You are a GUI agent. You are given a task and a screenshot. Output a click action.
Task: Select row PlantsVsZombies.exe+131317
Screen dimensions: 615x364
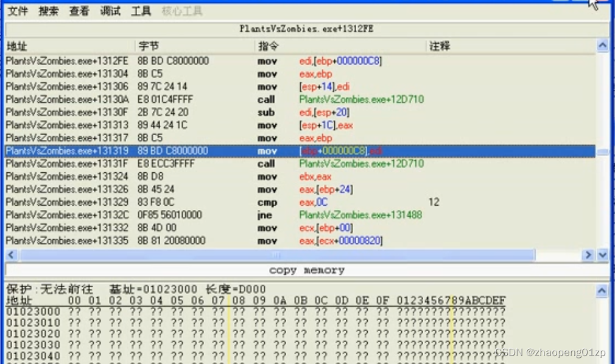click(300, 138)
